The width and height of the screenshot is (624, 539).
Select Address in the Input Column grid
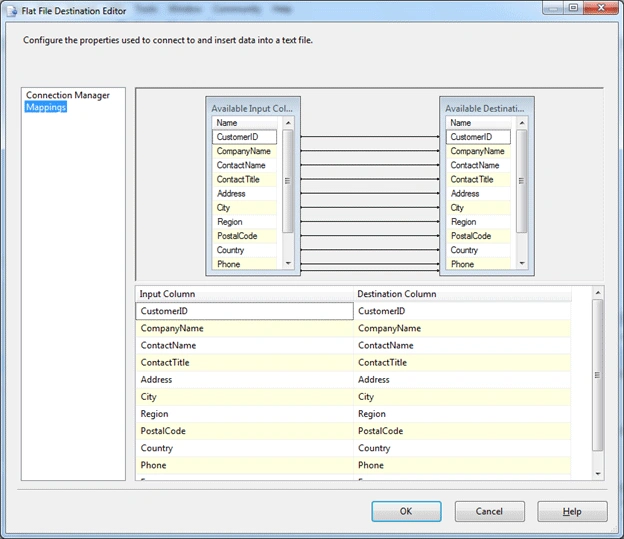pos(244,379)
